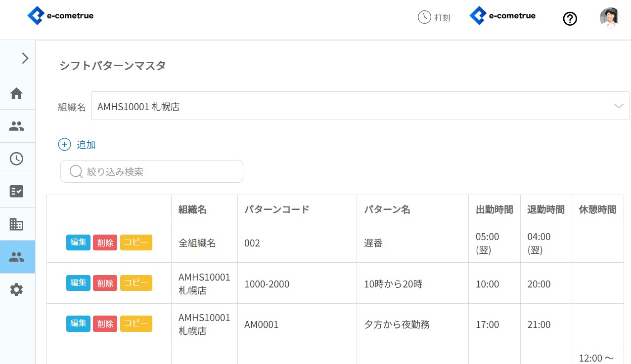The image size is (631, 364).
Task: Click the 編集 button for 遅番 row
Action: [x=78, y=243]
